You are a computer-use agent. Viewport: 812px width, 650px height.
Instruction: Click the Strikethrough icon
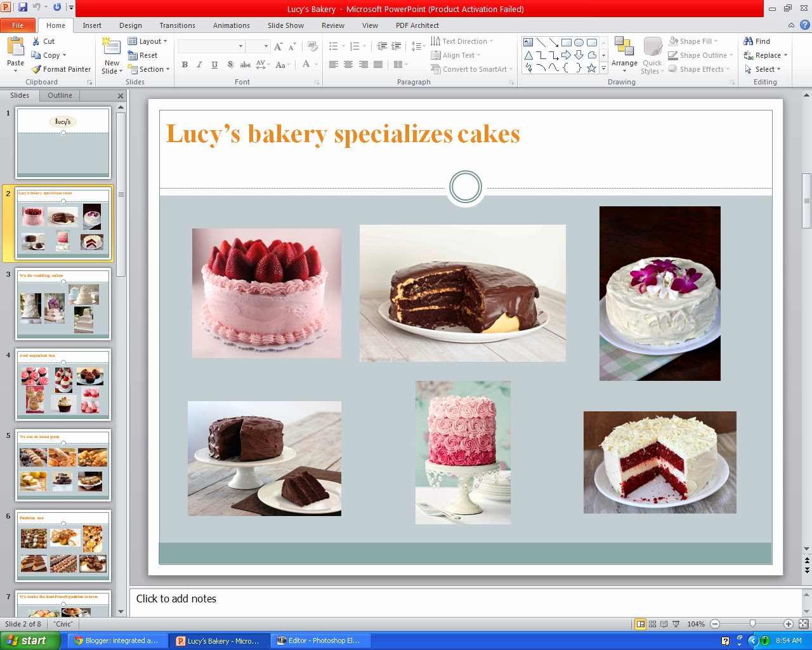coord(246,64)
